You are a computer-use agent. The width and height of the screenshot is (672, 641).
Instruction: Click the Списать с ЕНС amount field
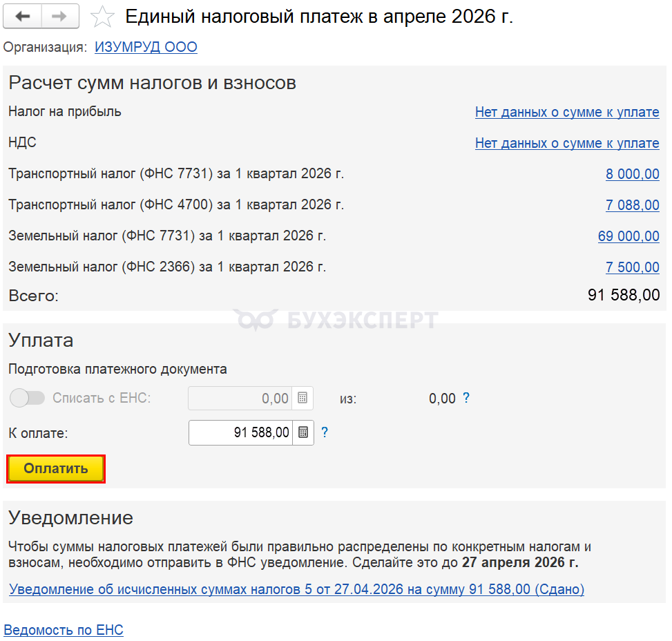(240, 399)
